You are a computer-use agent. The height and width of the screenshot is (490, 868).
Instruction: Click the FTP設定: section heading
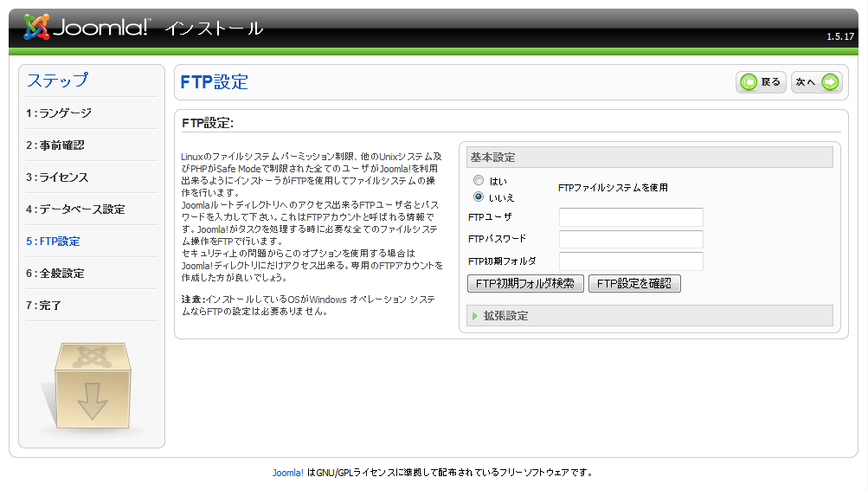click(x=208, y=123)
